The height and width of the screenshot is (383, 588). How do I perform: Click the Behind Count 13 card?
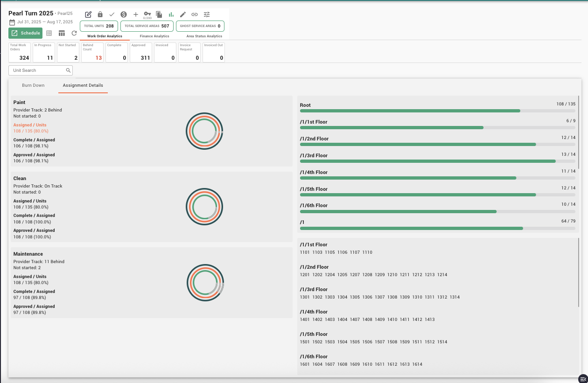pos(92,52)
